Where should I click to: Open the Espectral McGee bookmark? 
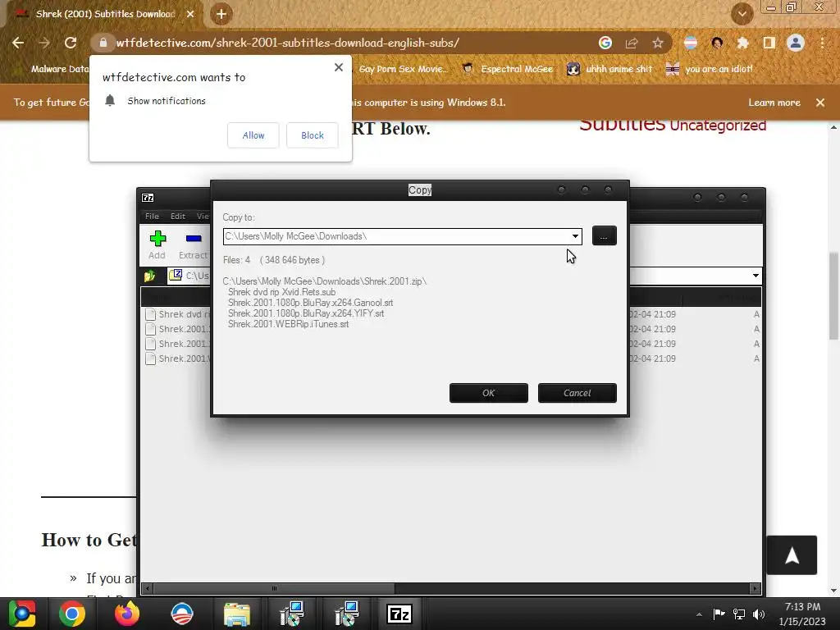tap(508, 69)
